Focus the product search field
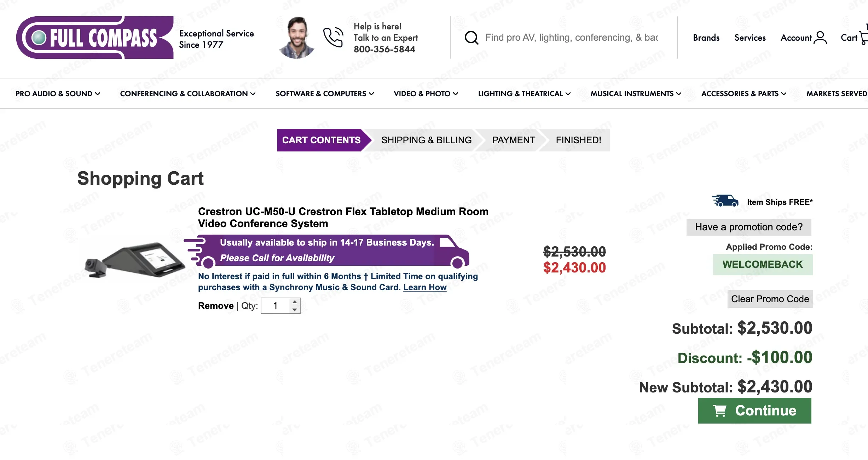This screenshot has height=460, width=868. click(571, 38)
